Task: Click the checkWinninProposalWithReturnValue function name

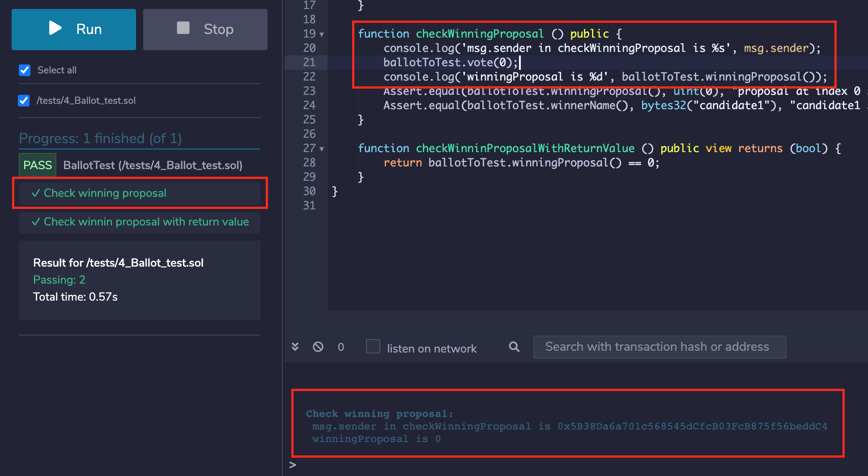Action: (525, 149)
